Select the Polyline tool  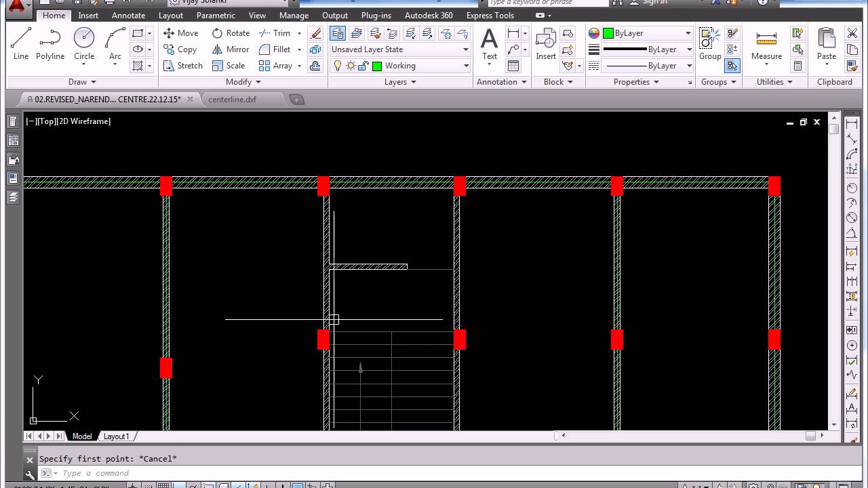coord(50,44)
